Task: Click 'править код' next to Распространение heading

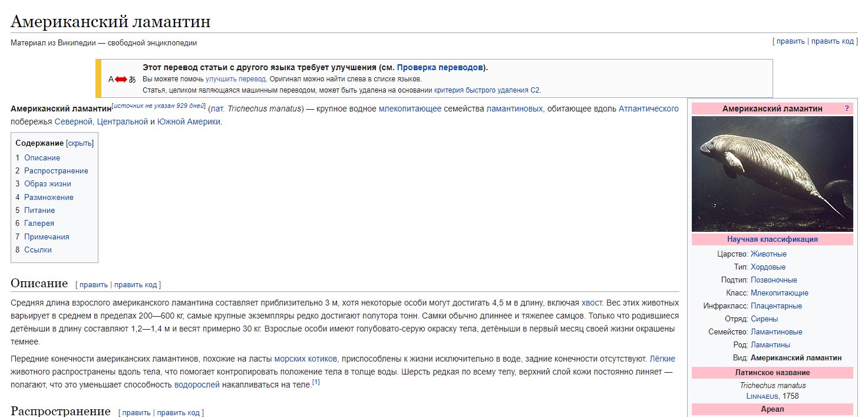Action: [x=179, y=413]
